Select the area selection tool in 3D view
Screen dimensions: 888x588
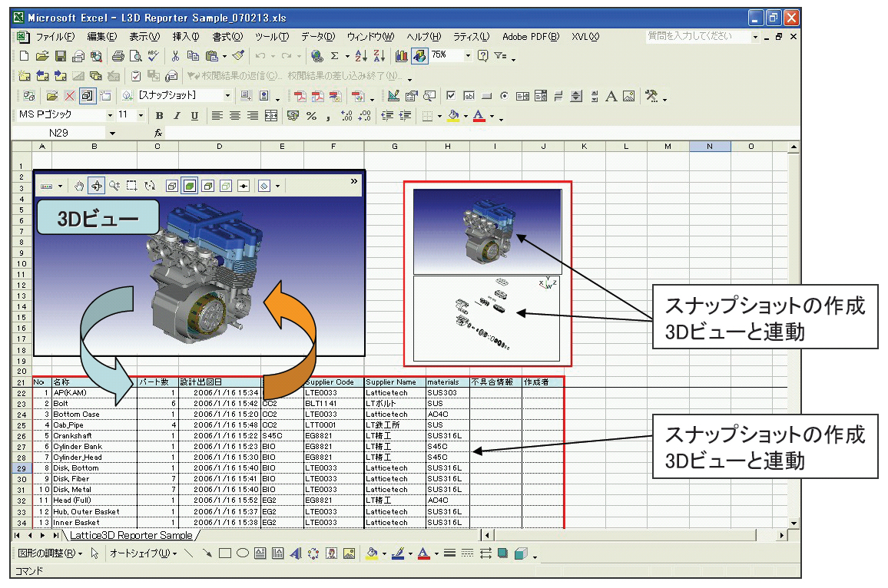coord(132,187)
